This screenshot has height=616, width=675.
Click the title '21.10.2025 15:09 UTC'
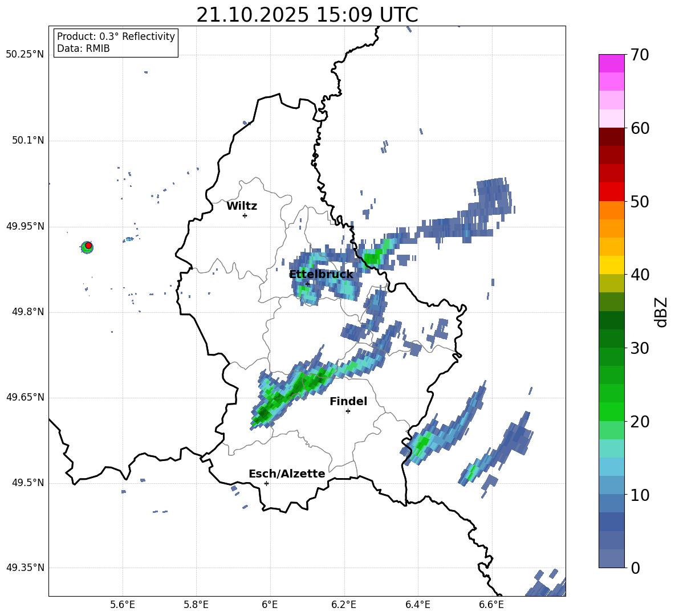point(307,15)
